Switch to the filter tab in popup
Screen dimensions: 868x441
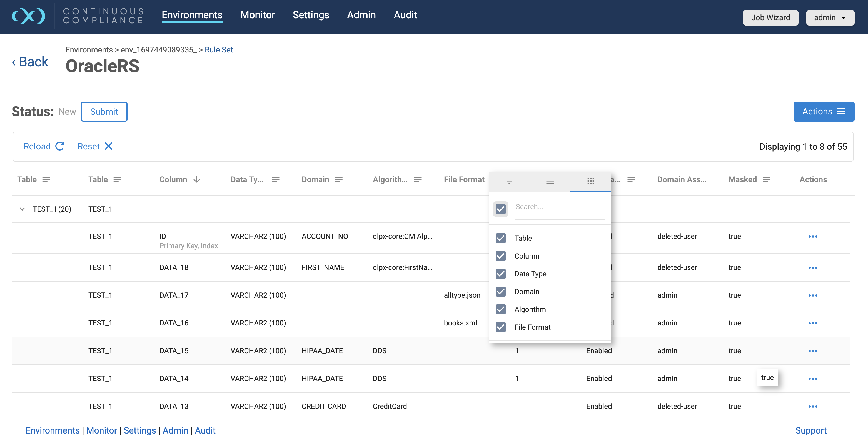click(x=509, y=181)
